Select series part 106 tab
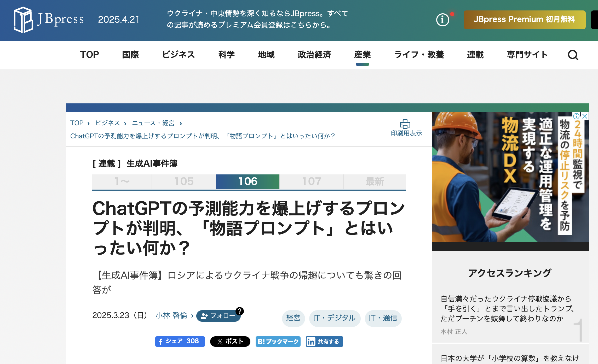598x364 pixels. coord(248,181)
